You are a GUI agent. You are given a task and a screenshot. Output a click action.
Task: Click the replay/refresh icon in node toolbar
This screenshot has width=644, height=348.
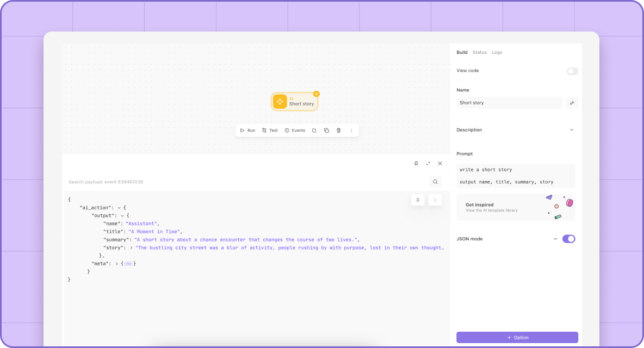314,130
